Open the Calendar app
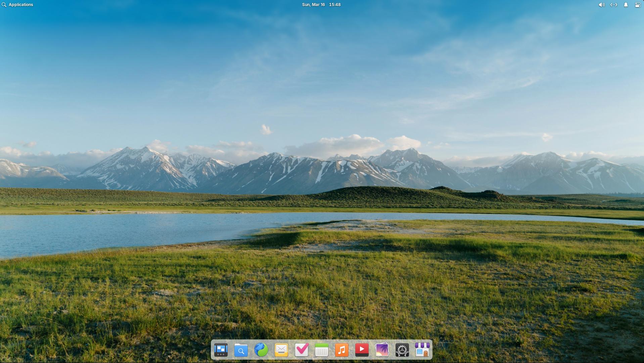The height and width of the screenshot is (363, 644). tap(322, 350)
